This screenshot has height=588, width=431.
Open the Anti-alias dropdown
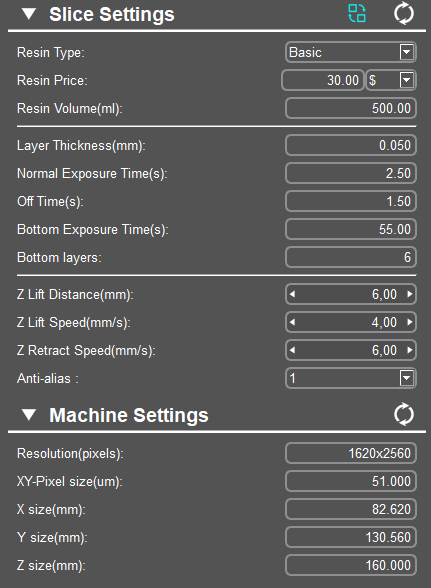[x=351, y=378]
